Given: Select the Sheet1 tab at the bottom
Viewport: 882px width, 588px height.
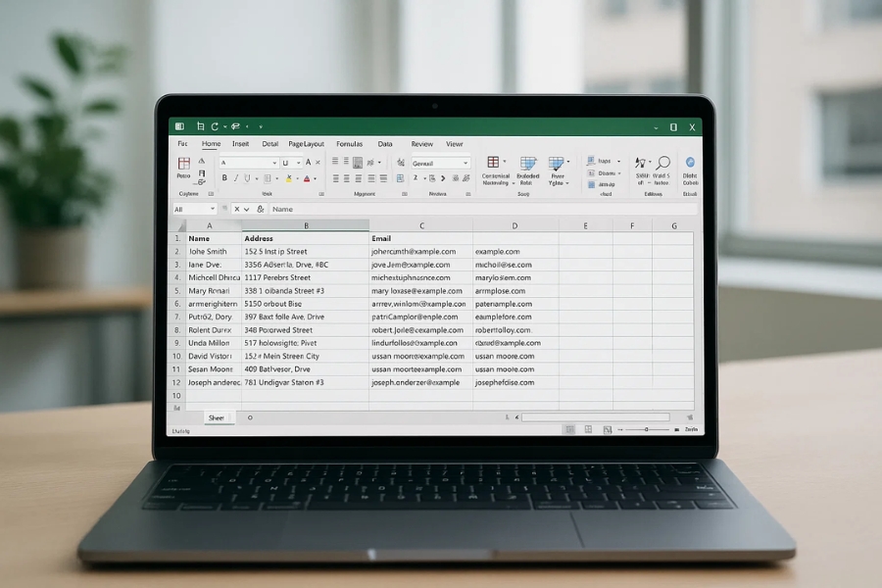Looking at the screenshot, I should [x=218, y=417].
